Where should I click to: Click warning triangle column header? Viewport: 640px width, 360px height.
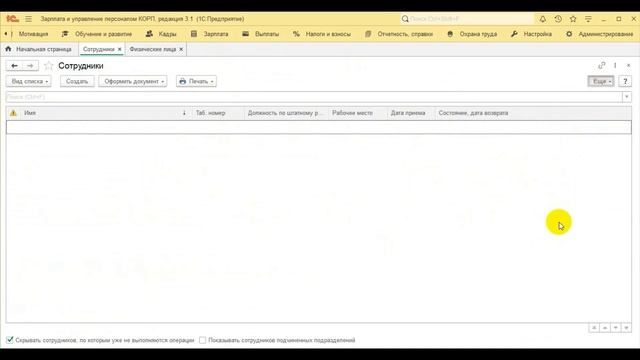pyautogui.click(x=13, y=113)
